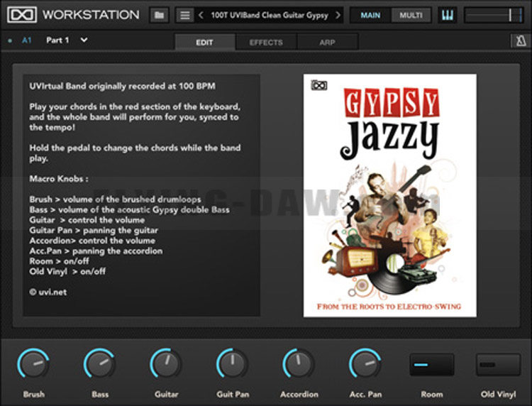
Task: Expand the Part 1 dropdown chevron
Action: click(84, 40)
